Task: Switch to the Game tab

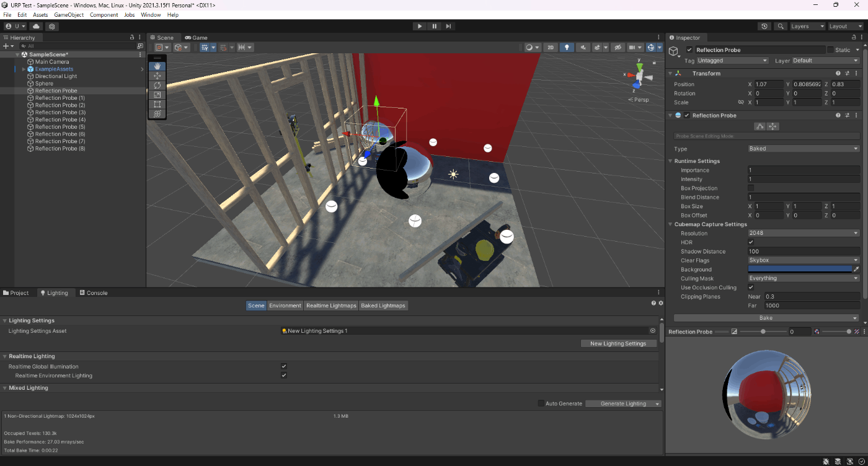Action: [x=197, y=37]
